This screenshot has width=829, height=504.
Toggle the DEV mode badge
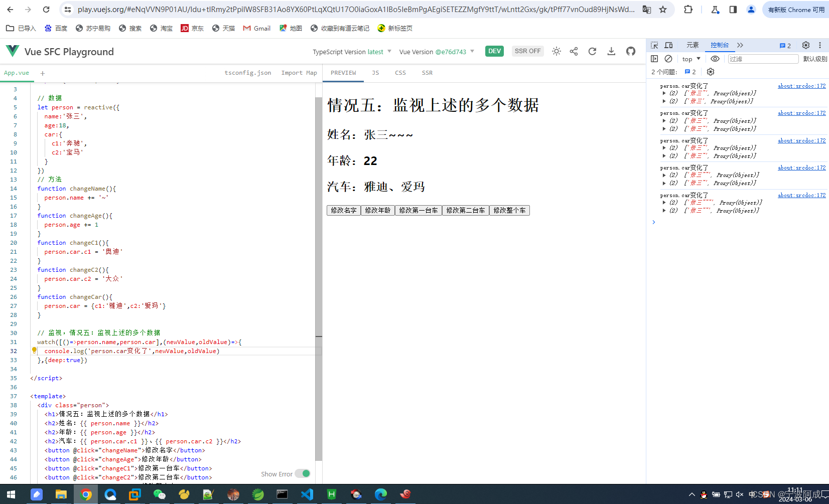(494, 51)
